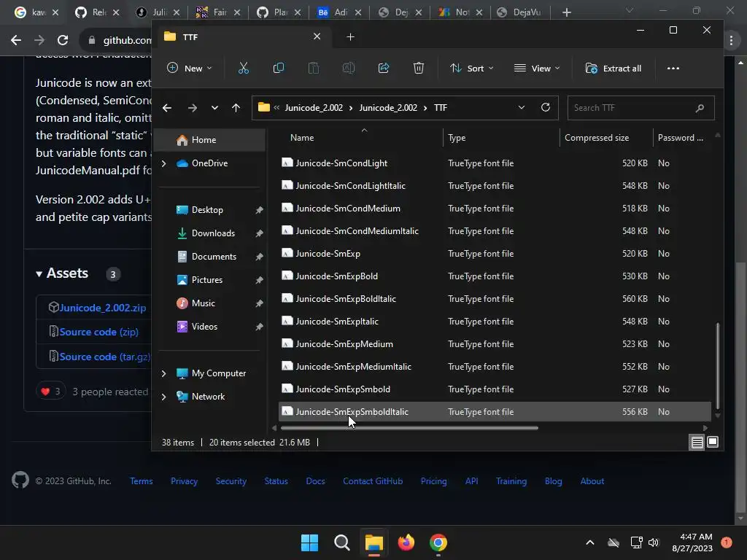Open Pictures in navigation pane
Viewport: 747px width, 560px height.
206,280
